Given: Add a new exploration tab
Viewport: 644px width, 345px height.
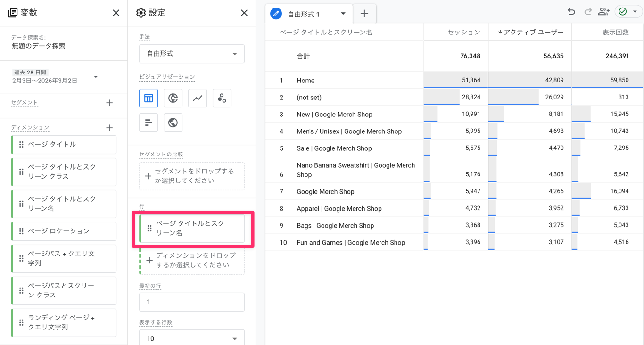Looking at the screenshot, I should pos(364,14).
